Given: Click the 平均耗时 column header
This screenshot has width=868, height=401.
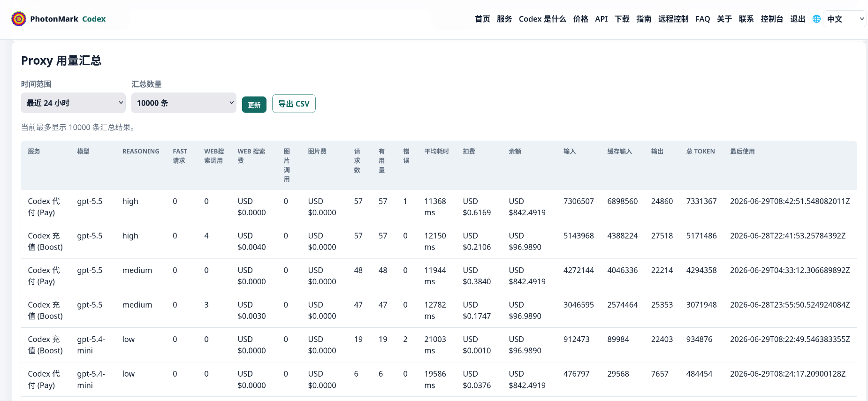Looking at the screenshot, I should click(x=437, y=151).
